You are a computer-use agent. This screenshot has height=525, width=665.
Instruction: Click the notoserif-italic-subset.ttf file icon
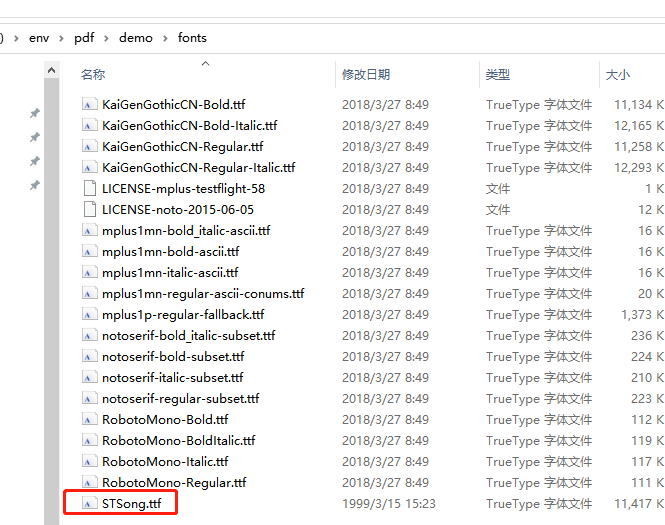point(89,377)
